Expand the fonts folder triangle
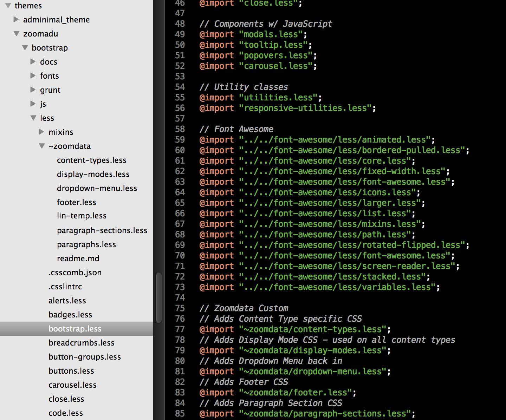506x420 pixels. [33, 76]
